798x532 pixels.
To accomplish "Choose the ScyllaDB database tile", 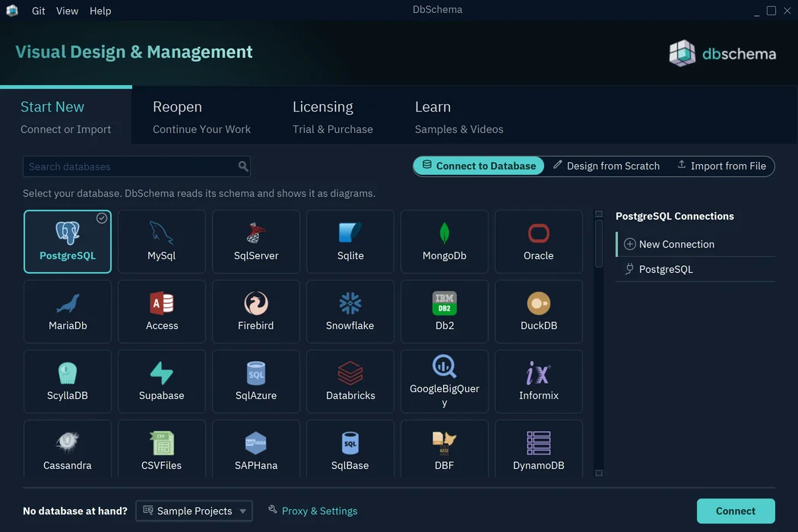I will (67, 382).
